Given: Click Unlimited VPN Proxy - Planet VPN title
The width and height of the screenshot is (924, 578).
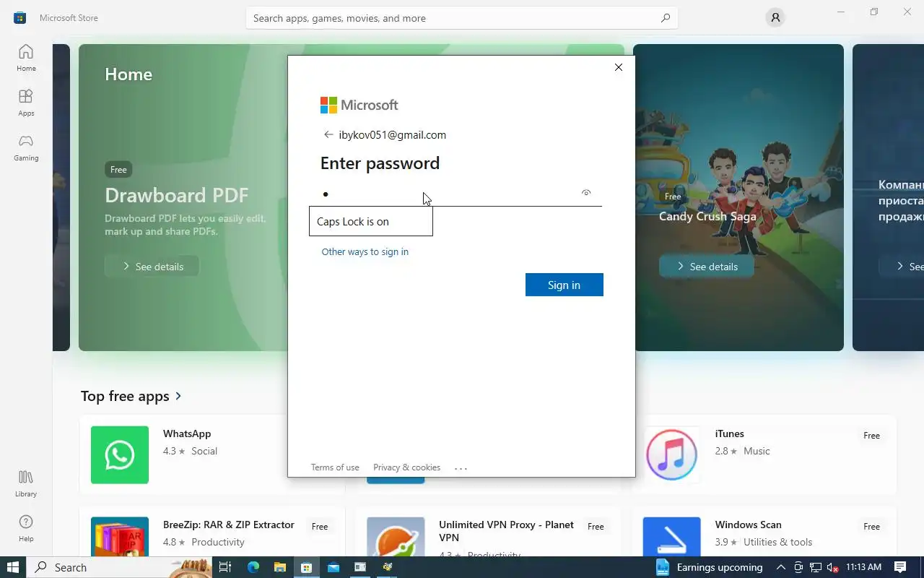Looking at the screenshot, I should [x=506, y=531].
